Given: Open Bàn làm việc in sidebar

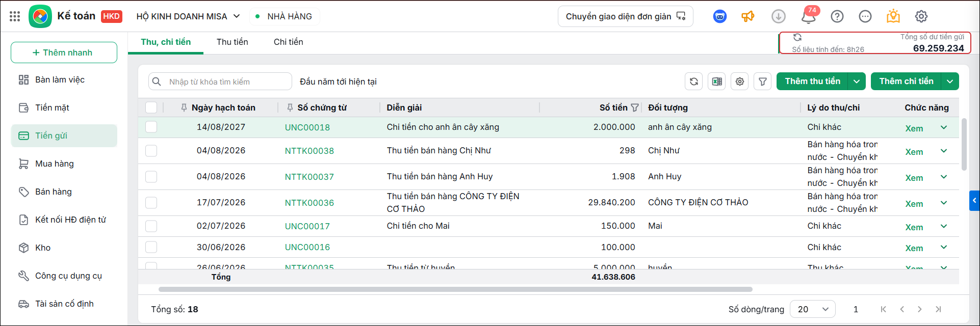Looking at the screenshot, I should [x=64, y=79].
